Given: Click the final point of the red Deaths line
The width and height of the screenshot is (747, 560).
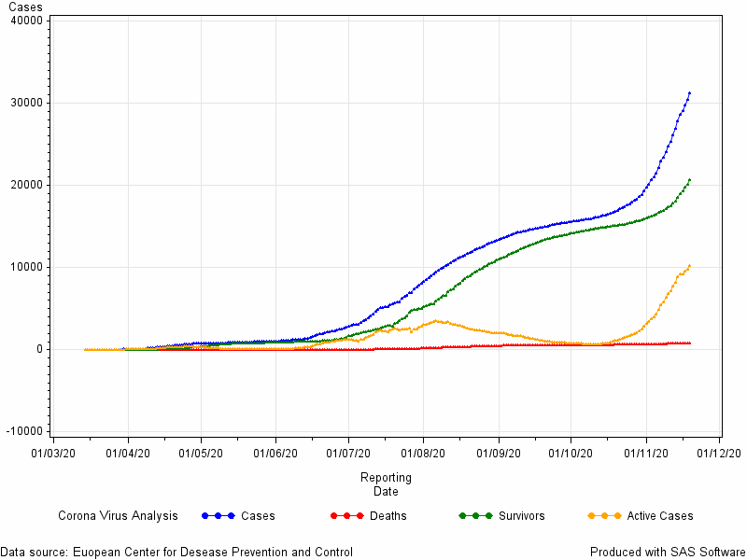Looking at the screenshot, I should tap(689, 343).
